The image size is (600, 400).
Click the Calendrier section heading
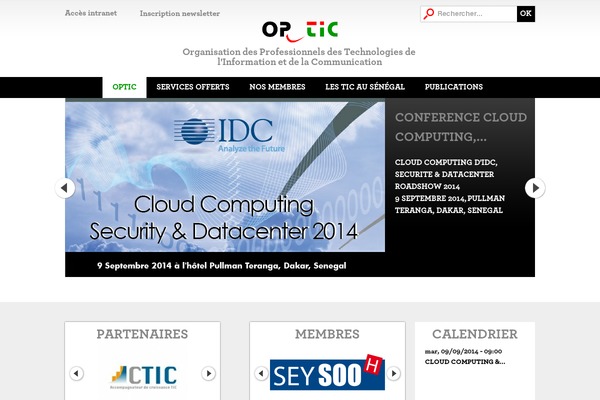coord(475,334)
